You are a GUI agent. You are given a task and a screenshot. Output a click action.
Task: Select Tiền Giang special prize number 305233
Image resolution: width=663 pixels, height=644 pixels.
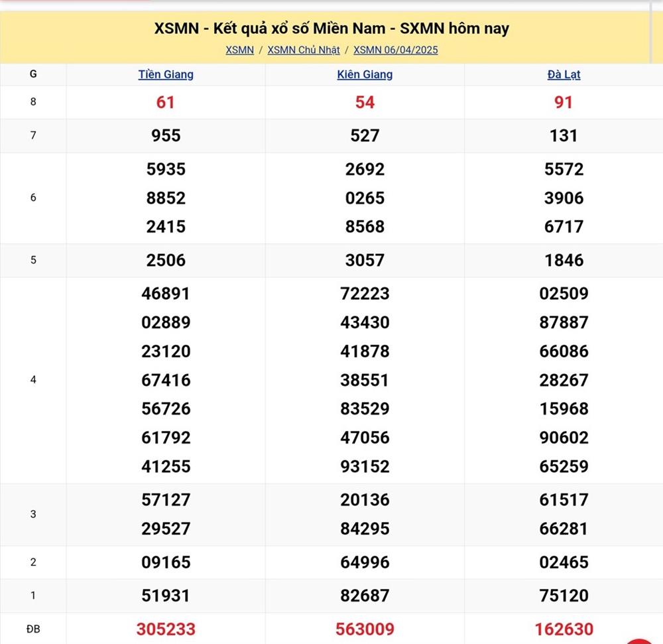pos(166,629)
